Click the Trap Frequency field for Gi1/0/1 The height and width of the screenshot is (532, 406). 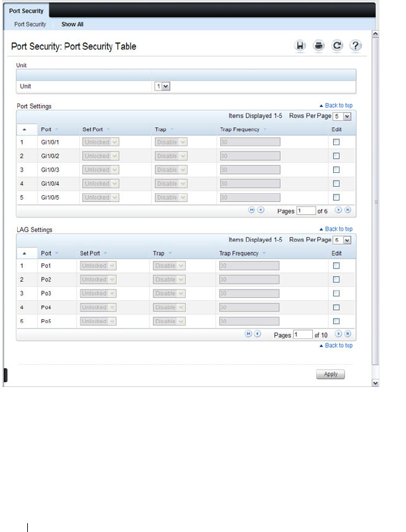(x=250, y=142)
